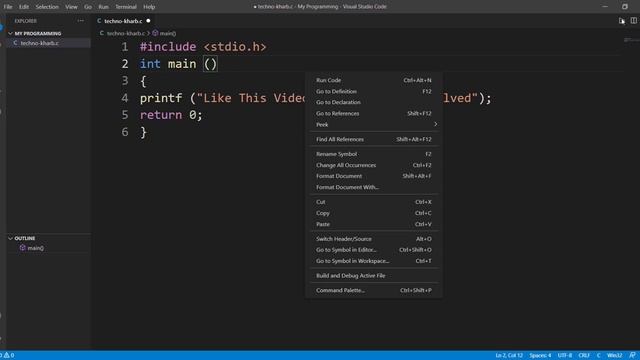Select the techno-kharb.c editor tab
The image size is (640, 360).
[x=123, y=21]
